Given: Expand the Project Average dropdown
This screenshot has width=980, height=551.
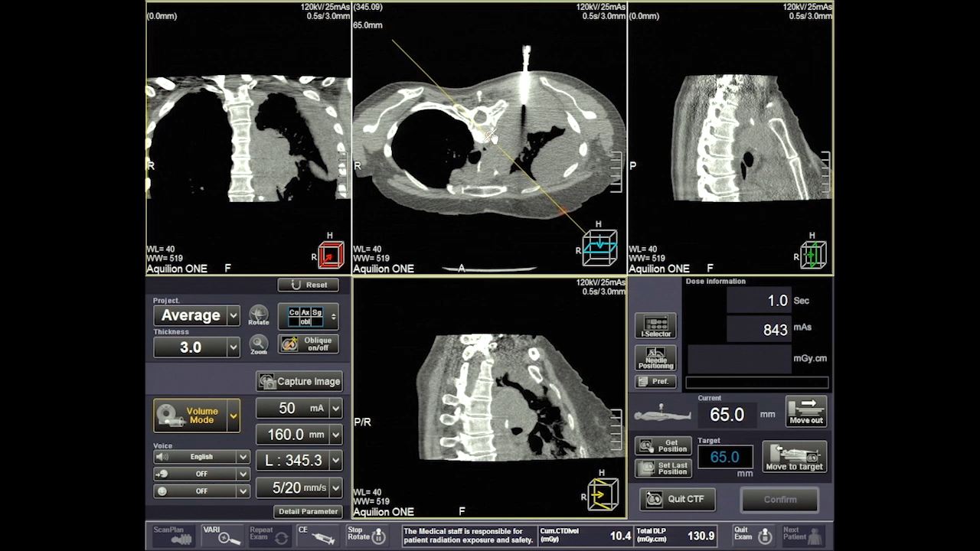Looking at the screenshot, I should click(x=233, y=315).
